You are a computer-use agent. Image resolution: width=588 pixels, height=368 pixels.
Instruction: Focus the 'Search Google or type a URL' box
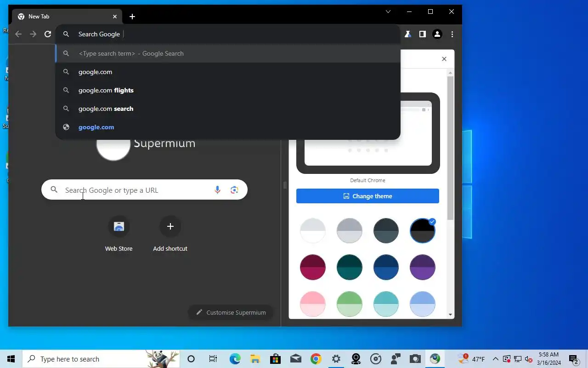144,190
